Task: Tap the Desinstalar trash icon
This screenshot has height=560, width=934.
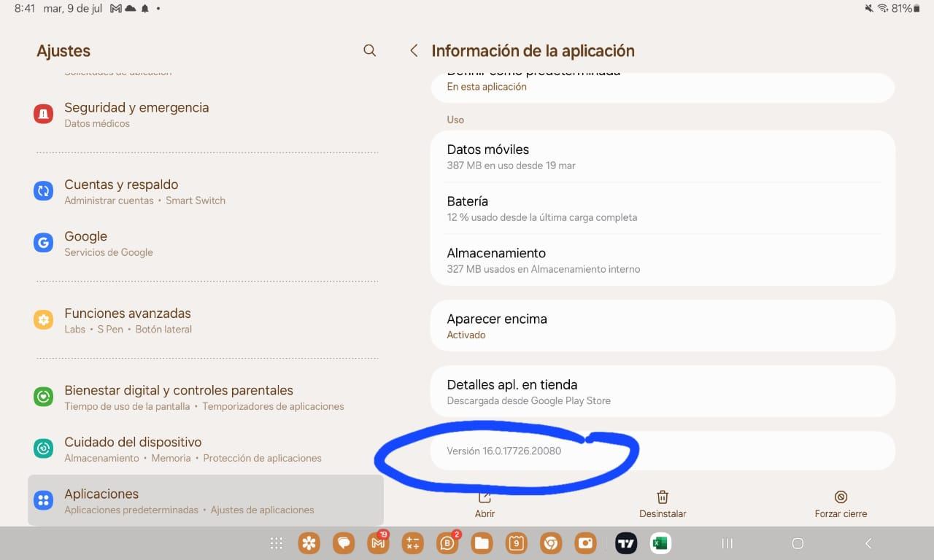Action: point(663,497)
